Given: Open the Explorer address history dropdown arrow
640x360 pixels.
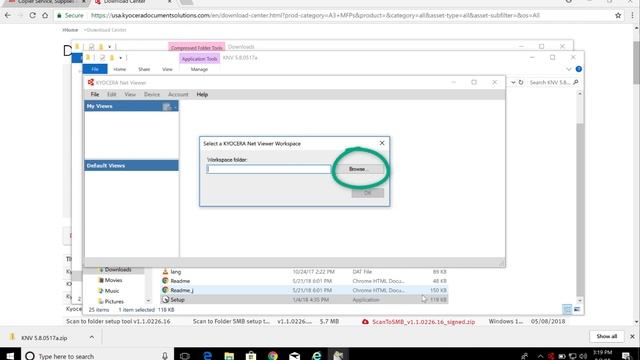Looking at the screenshot, I should (513, 82).
